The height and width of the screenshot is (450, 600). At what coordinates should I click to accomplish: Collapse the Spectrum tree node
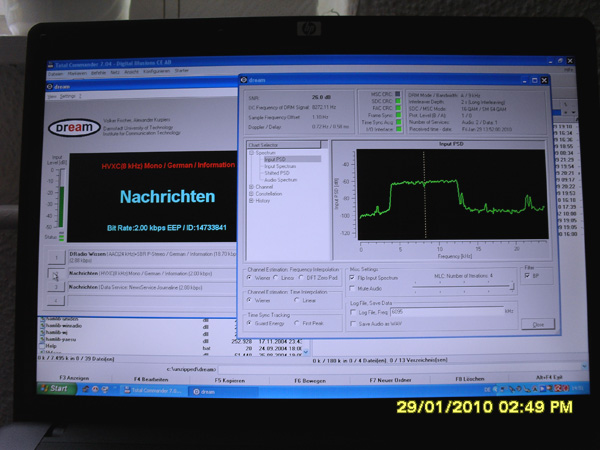(252, 153)
